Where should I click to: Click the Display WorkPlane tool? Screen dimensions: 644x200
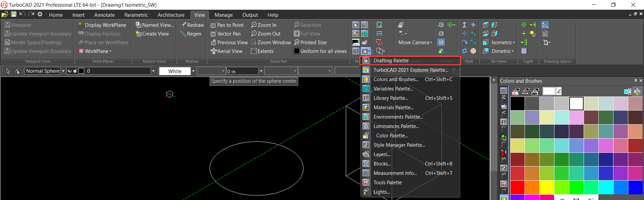coord(102,25)
